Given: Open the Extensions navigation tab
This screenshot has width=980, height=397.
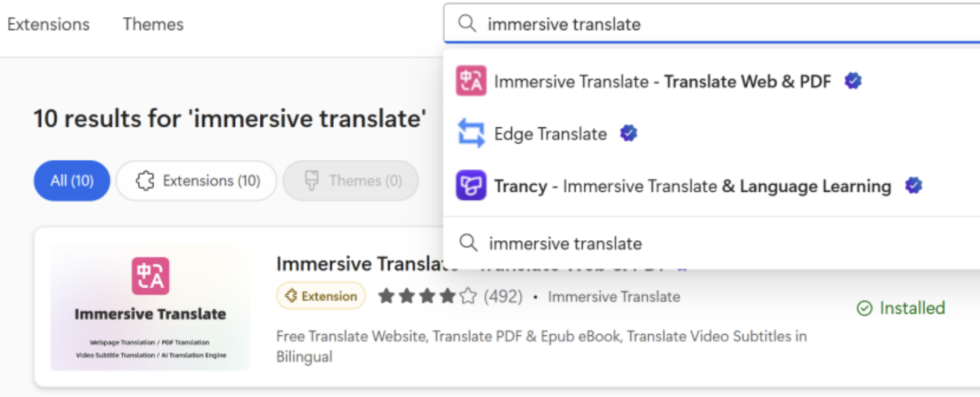Looking at the screenshot, I should pos(48,24).
